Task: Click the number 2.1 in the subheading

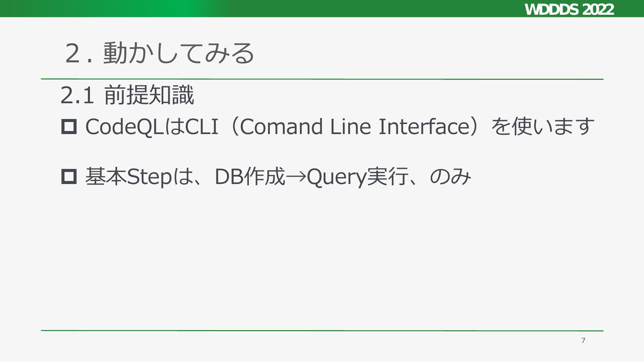Action: [77, 96]
